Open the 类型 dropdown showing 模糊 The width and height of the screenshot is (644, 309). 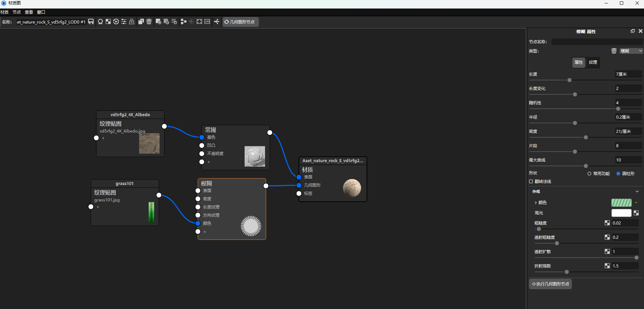630,51
